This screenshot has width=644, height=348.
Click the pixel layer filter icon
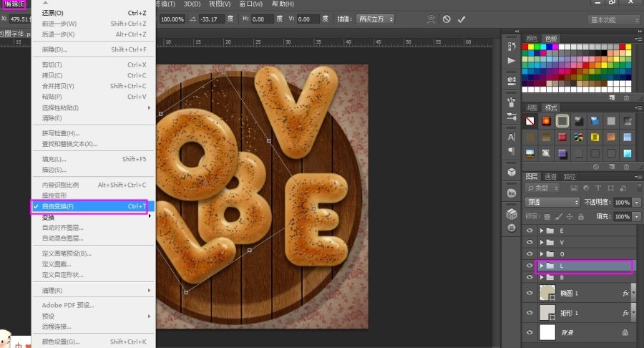[574, 188]
